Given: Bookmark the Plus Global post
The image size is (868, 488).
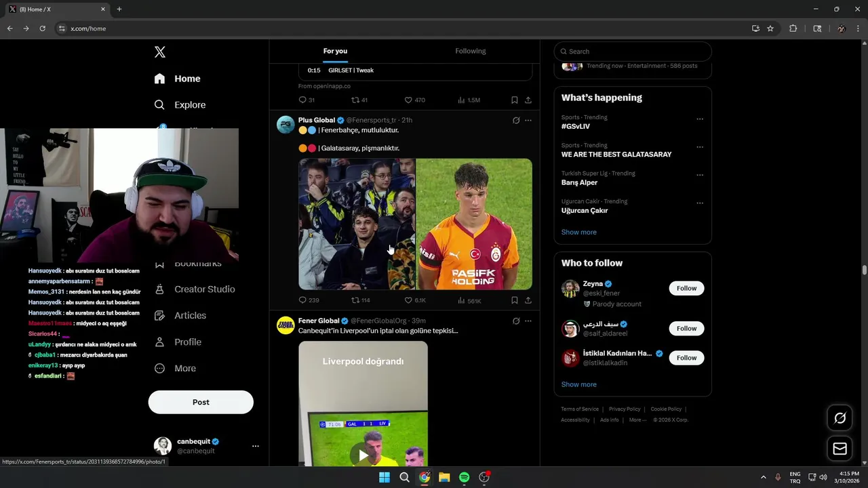Looking at the screenshot, I should pyautogui.click(x=515, y=300).
